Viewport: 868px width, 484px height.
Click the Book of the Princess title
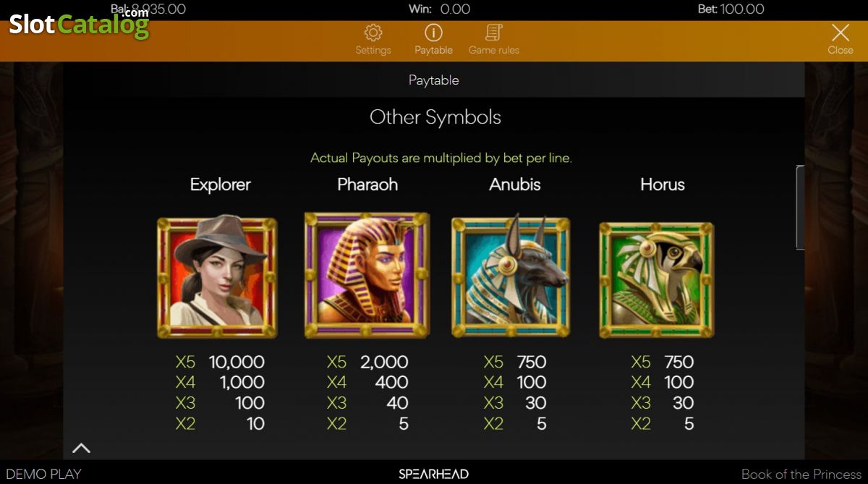pyautogui.click(x=801, y=475)
